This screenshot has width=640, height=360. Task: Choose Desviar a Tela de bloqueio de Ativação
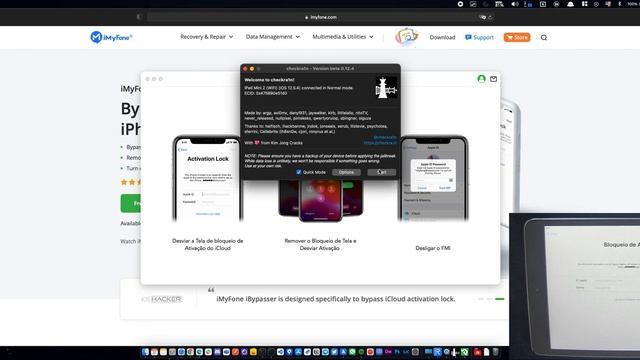click(x=208, y=244)
